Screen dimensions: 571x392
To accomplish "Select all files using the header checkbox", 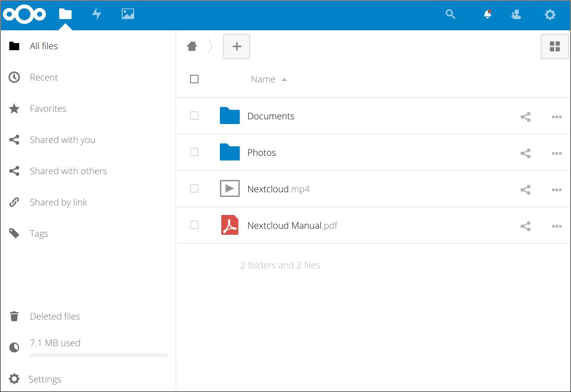I will [194, 79].
